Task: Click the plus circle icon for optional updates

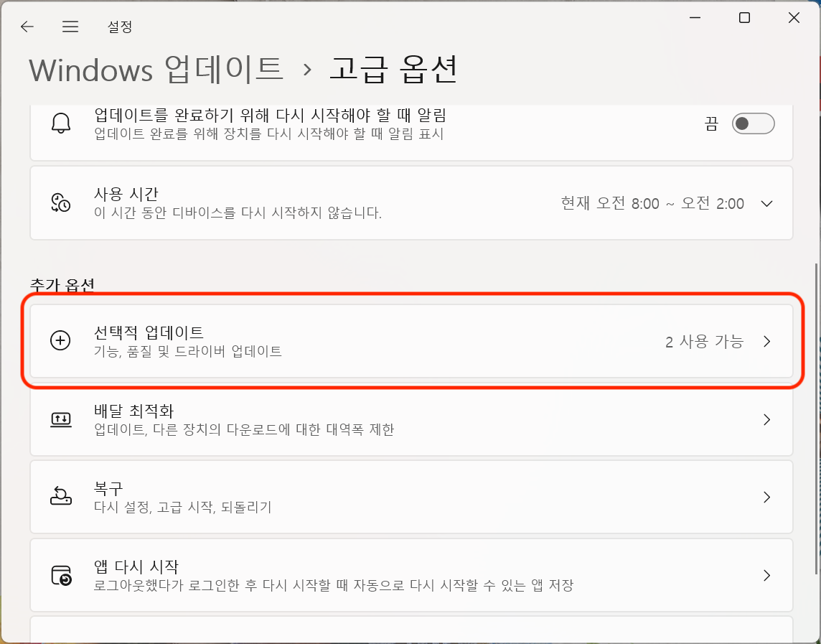Action: pos(60,340)
